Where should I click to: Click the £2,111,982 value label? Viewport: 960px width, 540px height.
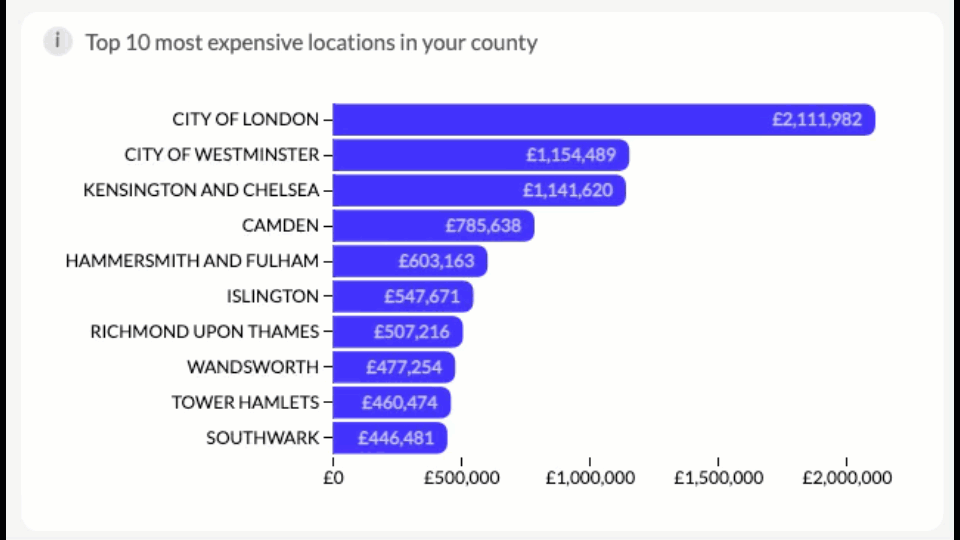[816, 120]
